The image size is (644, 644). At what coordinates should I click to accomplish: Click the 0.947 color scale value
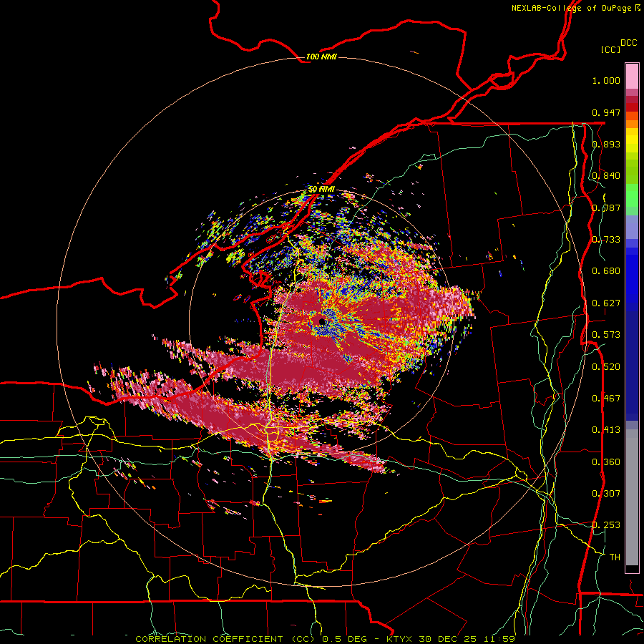pos(606,112)
